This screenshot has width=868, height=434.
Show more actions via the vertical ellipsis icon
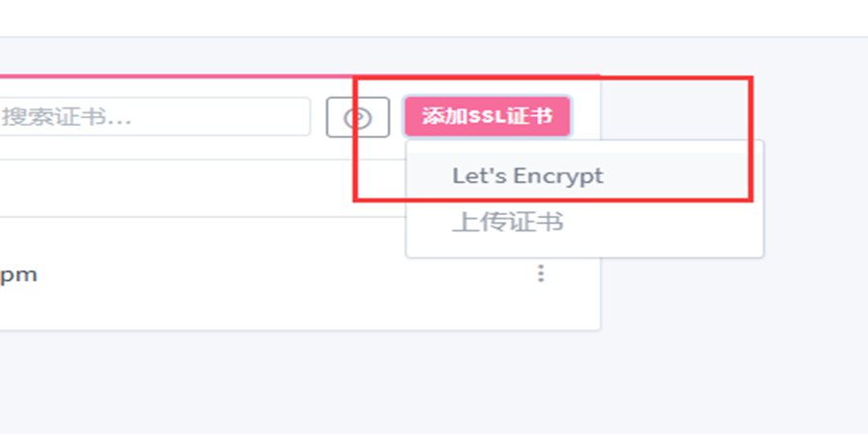click(x=541, y=273)
